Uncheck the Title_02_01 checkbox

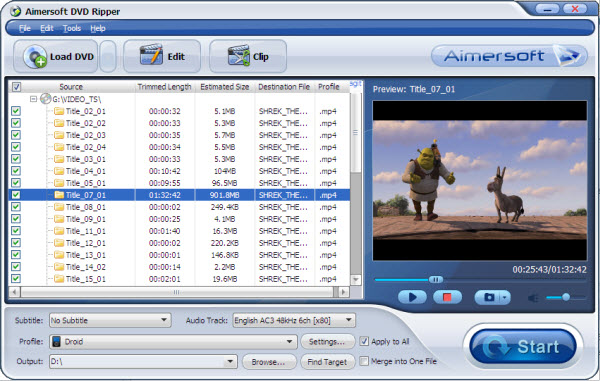click(x=16, y=111)
